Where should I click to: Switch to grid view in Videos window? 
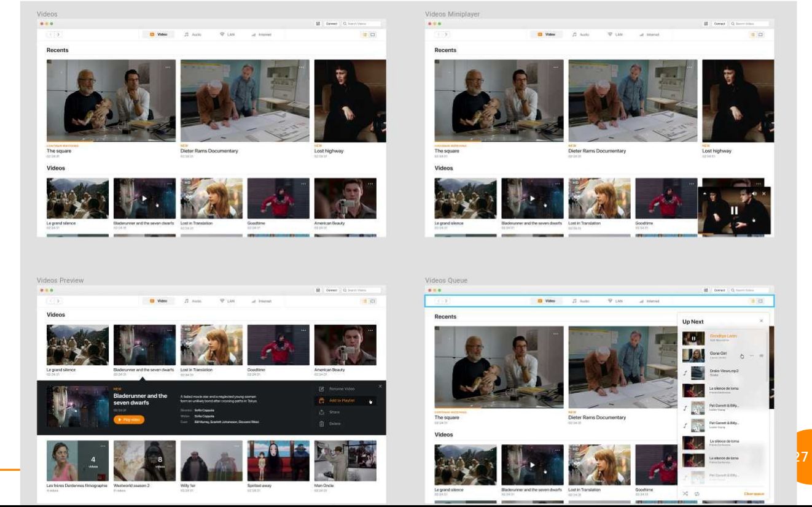click(372, 34)
